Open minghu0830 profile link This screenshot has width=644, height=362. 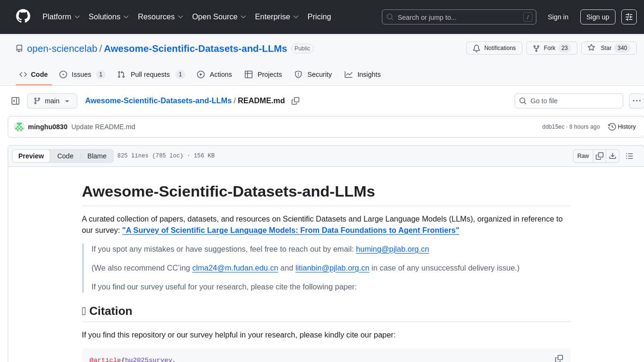[x=48, y=127]
